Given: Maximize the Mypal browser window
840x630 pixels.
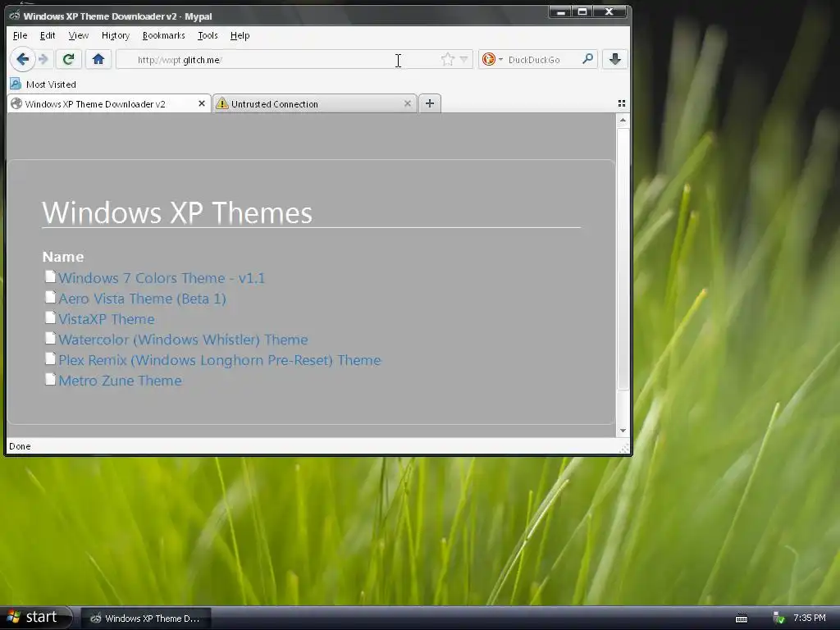Looking at the screenshot, I should point(582,11).
